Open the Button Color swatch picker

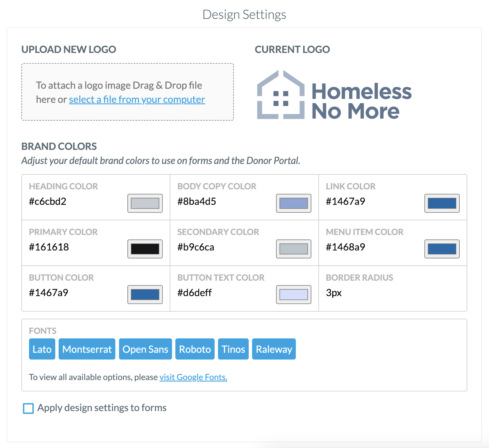point(145,294)
